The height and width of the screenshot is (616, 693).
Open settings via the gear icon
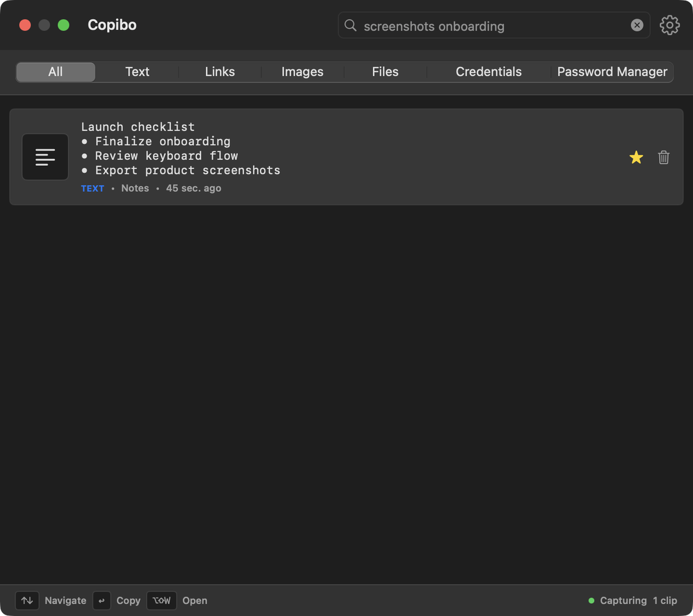pos(669,25)
